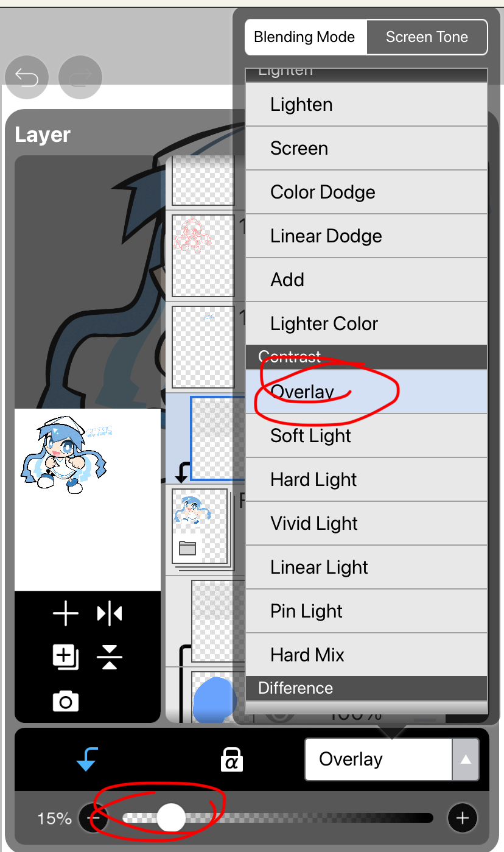Viewport: 504px width, 852px height.
Task: Switch to the Screen Tone tab
Action: click(x=427, y=37)
